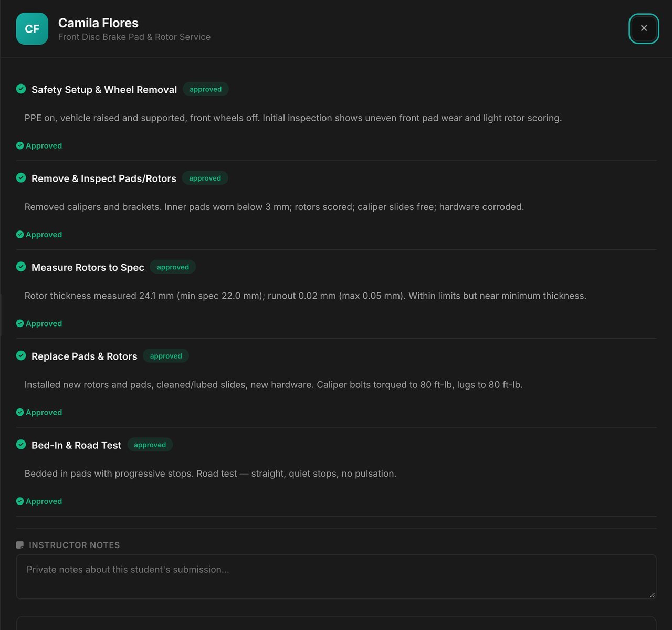Click the approved badge next to Bed-In & Road Test
This screenshot has width=672, height=630.
click(x=150, y=445)
